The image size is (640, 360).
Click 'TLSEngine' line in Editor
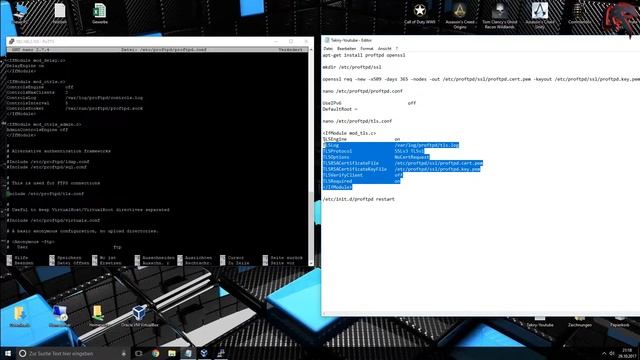tap(361, 139)
